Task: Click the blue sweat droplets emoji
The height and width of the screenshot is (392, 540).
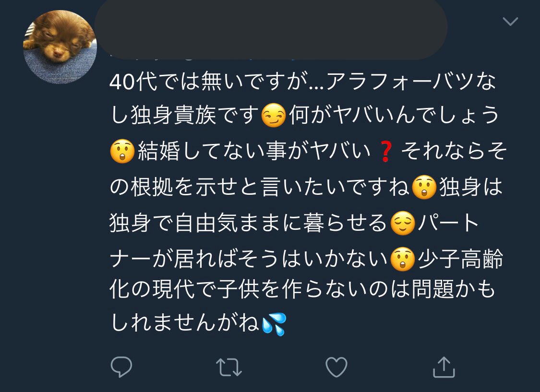Action: click(x=274, y=324)
